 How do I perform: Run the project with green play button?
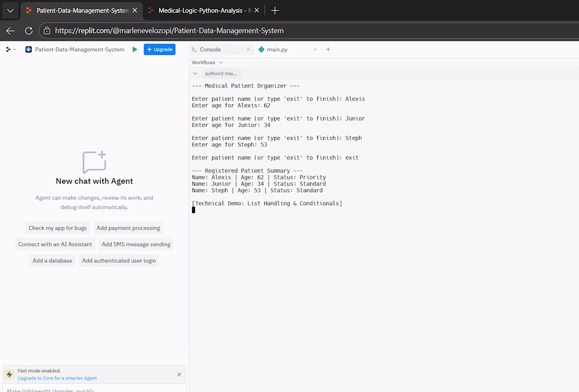(x=135, y=49)
